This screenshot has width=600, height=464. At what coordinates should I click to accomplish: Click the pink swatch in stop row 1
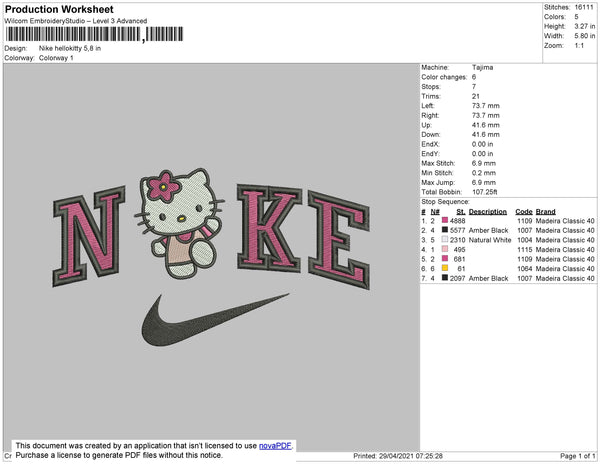(x=445, y=220)
